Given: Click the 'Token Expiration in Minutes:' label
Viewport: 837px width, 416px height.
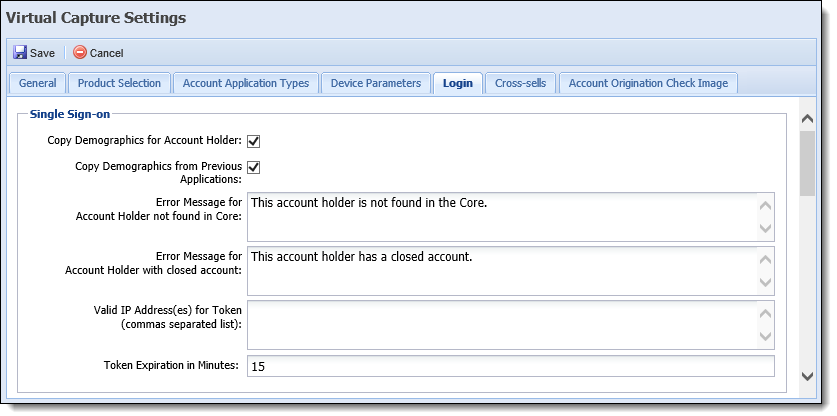Looking at the screenshot, I should click(171, 366).
